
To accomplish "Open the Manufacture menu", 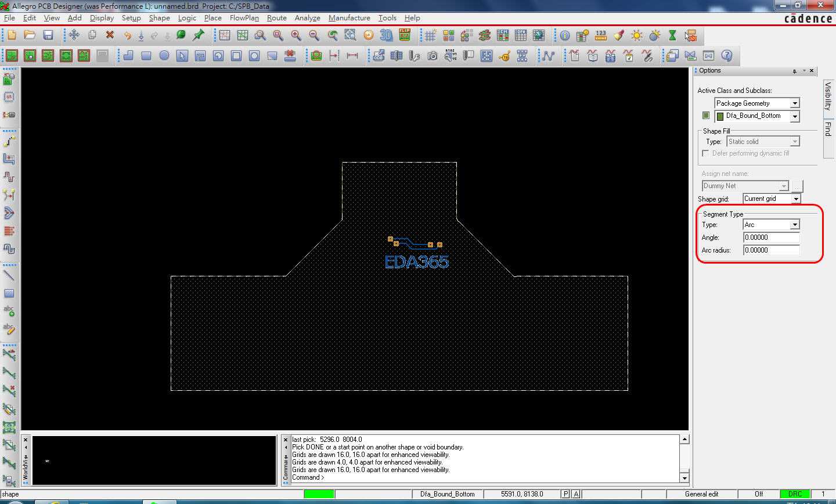I will 349,18.
